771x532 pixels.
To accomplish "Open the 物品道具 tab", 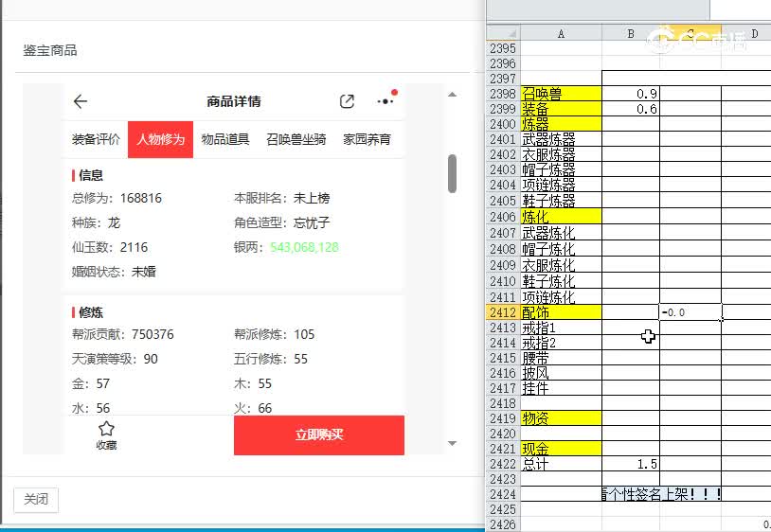I will pos(225,139).
